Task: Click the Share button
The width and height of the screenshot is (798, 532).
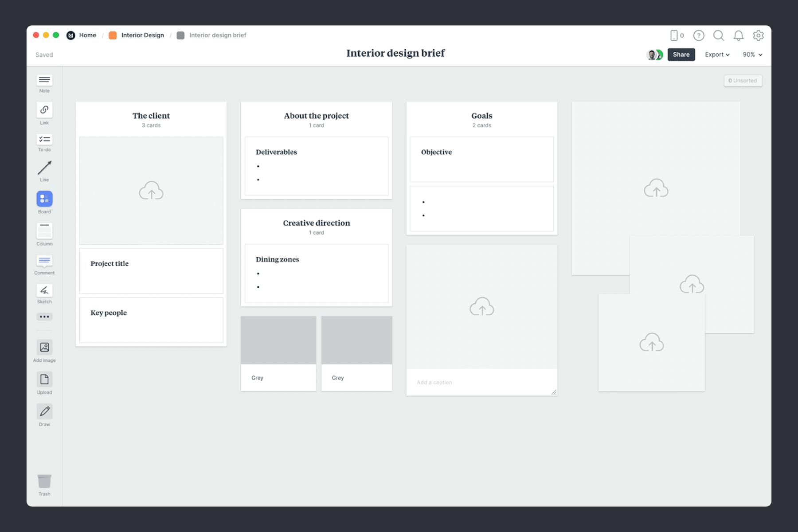Action: [x=681, y=55]
